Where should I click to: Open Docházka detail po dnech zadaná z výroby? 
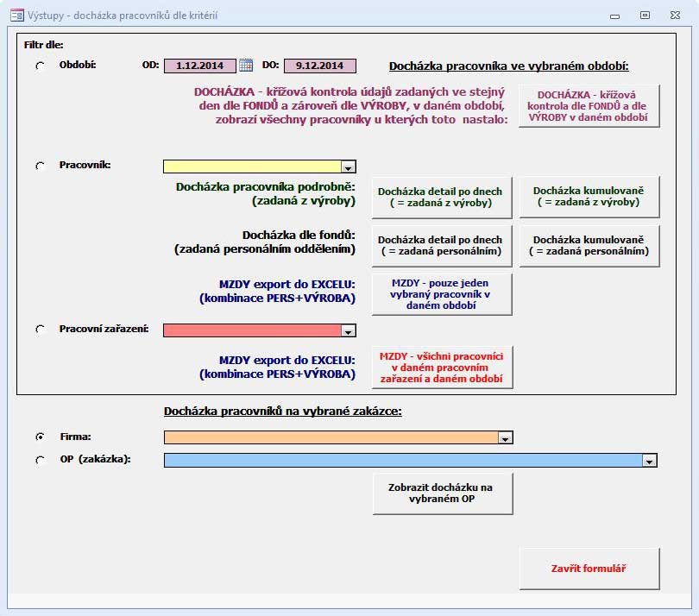click(441, 197)
